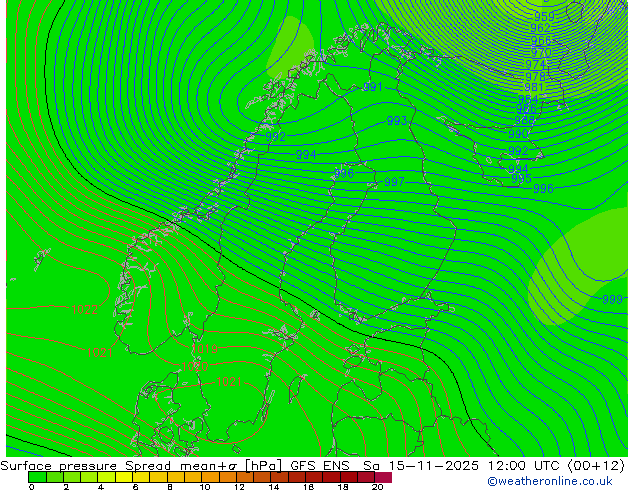
Task: Select the 970 isobar label
Action: [541, 53]
